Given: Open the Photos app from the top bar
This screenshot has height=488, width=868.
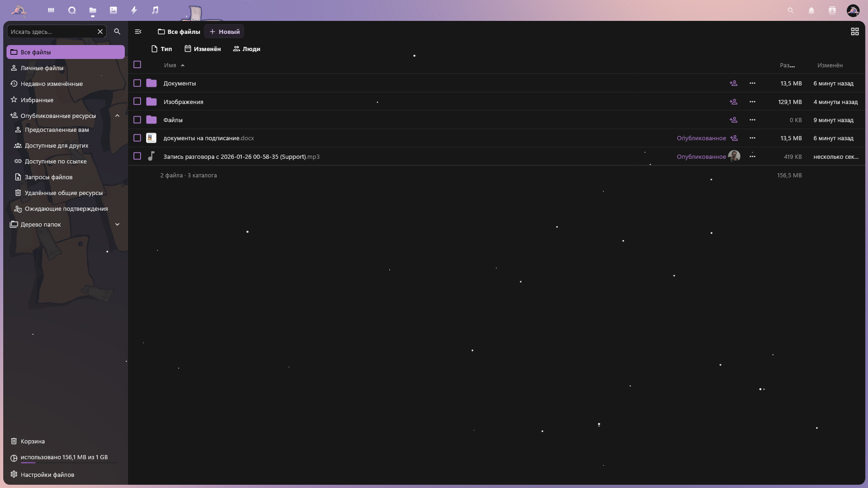Looking at the screenshot, I should 113,10.
